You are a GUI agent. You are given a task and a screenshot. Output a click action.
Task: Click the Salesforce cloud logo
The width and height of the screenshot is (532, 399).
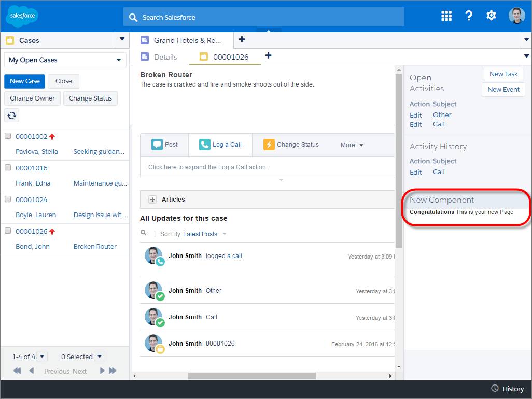(22, 16)
